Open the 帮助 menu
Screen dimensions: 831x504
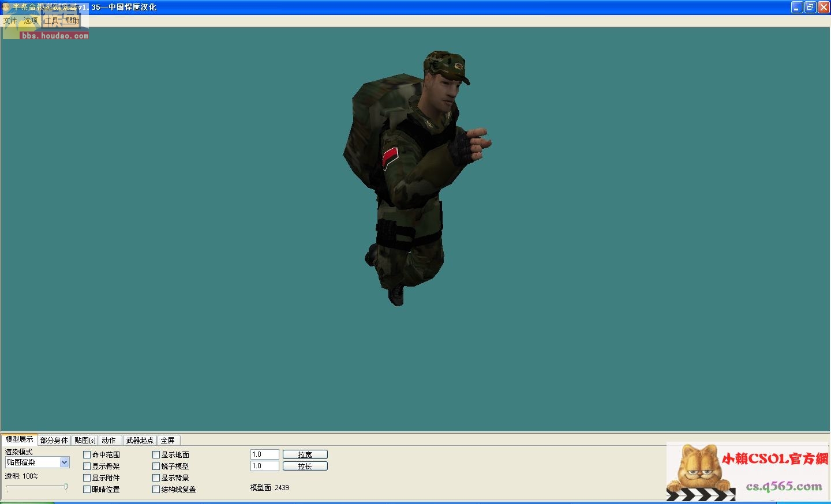[x=72, y=21]
